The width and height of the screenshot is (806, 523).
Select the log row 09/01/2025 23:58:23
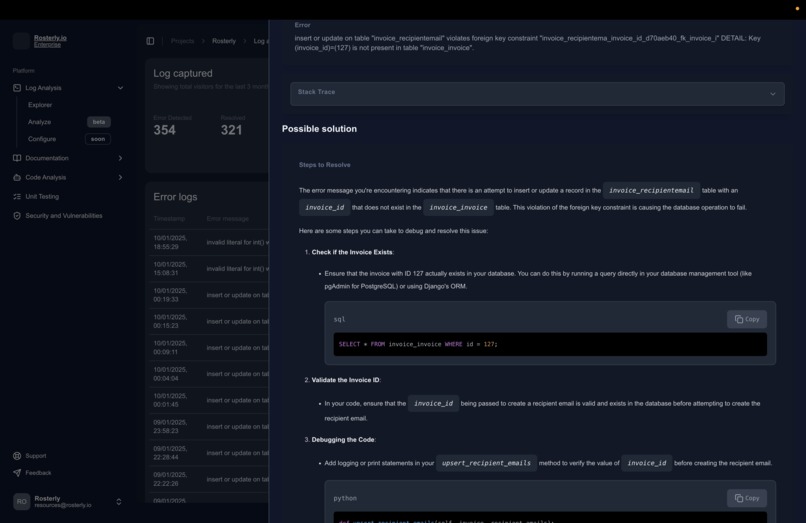coord(209,426)
